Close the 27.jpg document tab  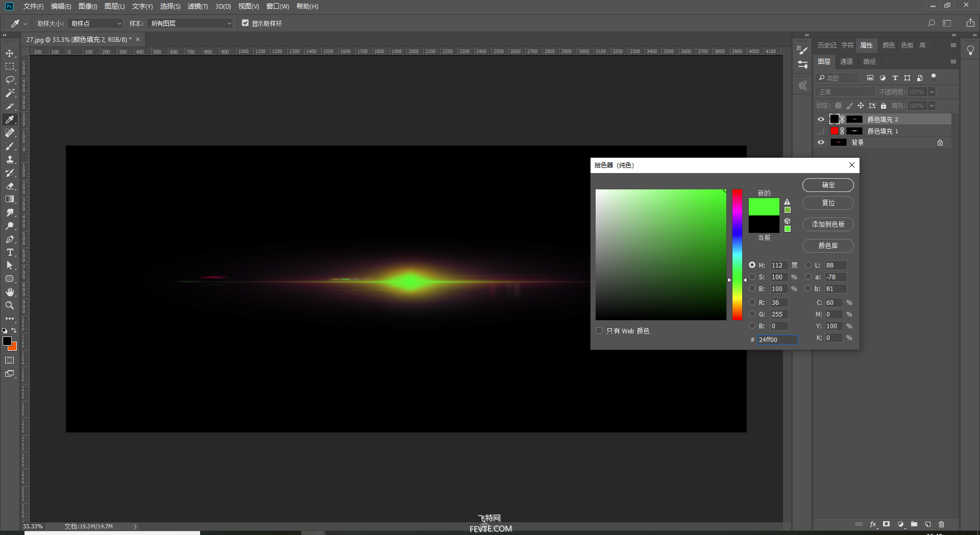coord(138,39)
